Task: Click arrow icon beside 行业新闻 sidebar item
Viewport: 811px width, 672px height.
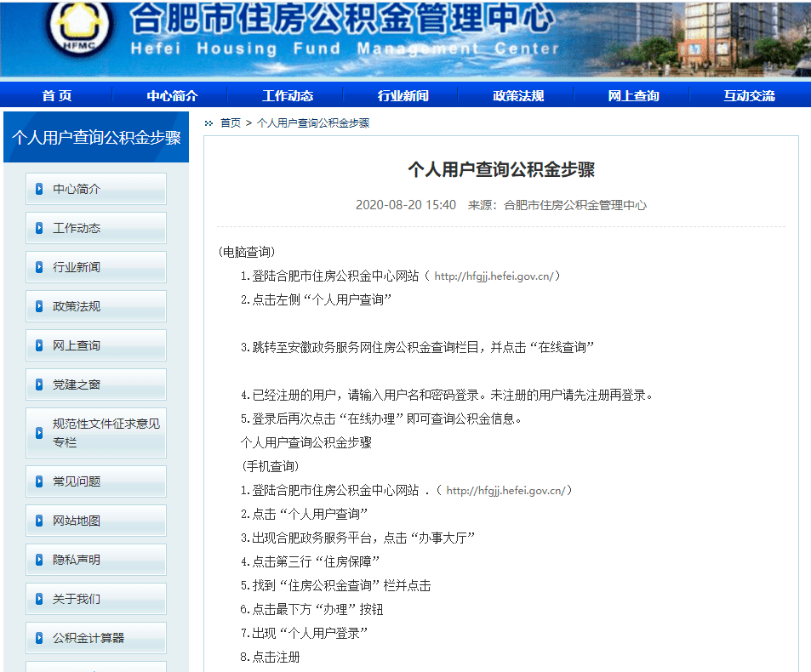Action: [39, 267]
